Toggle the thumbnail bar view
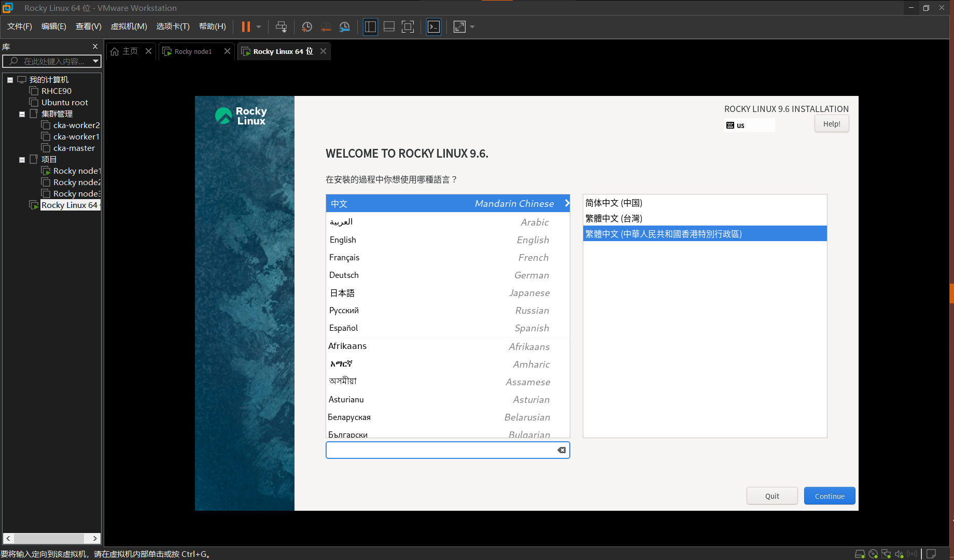 tap(389, 26)
